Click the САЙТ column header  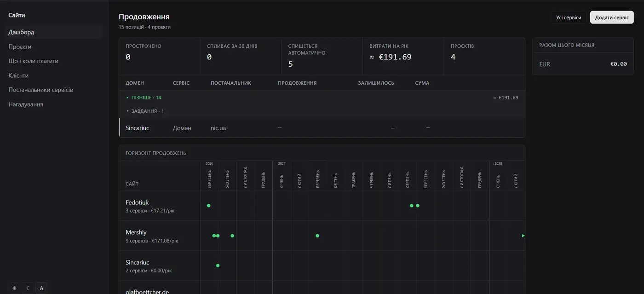click(132, 184)
